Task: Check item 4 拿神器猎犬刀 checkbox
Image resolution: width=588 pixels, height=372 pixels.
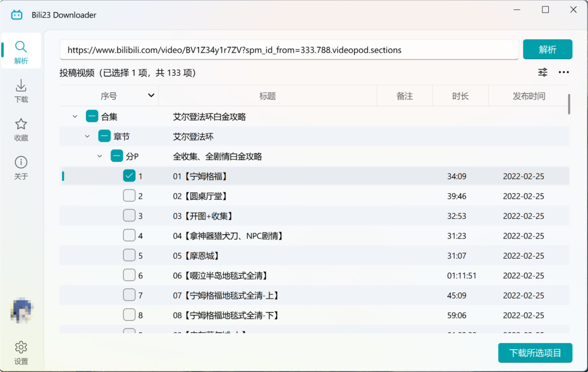Action: click(x=129, y=235)
